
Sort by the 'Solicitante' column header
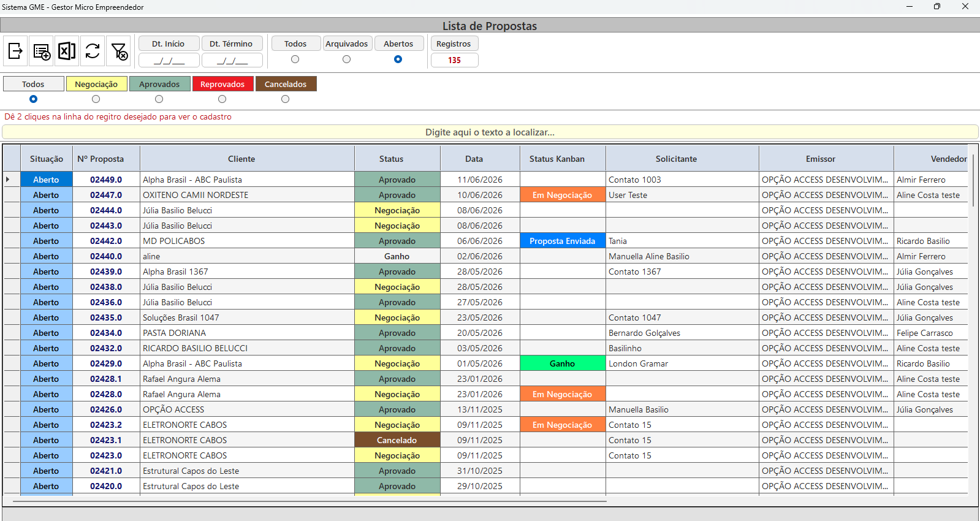point(682,159)
